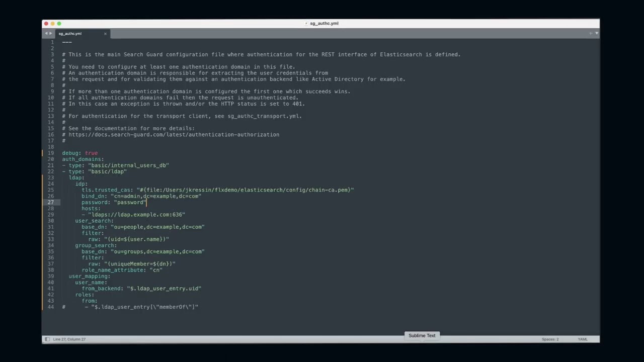Click the commented memberOf line 44

click(x=130, y=307)
